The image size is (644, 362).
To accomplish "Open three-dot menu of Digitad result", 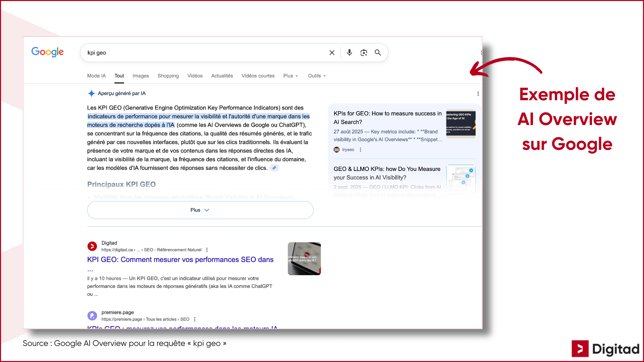I will 207,250.
